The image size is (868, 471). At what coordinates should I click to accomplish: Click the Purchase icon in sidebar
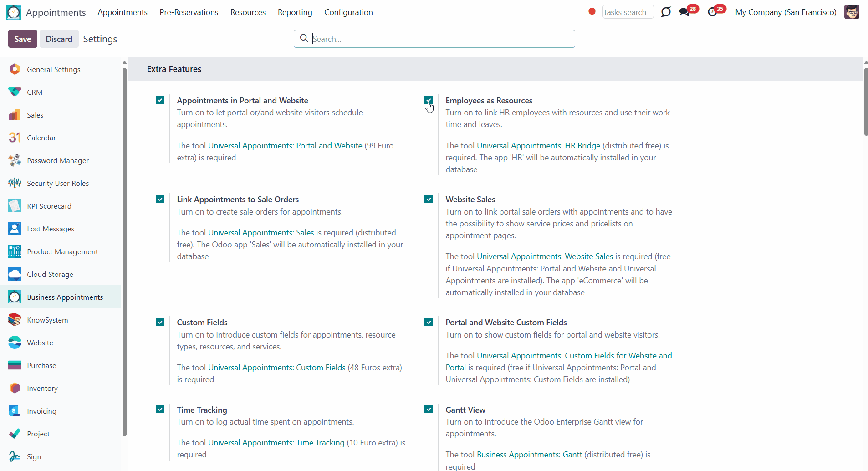[x=15, y=365]
